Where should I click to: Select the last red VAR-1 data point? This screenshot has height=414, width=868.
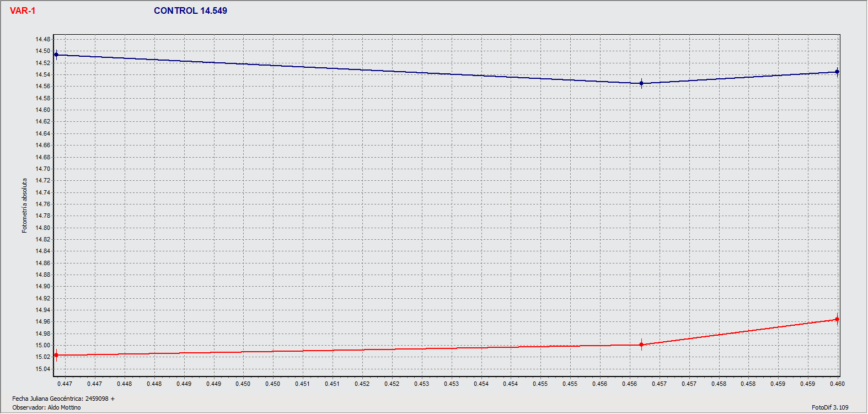point(837,319)
